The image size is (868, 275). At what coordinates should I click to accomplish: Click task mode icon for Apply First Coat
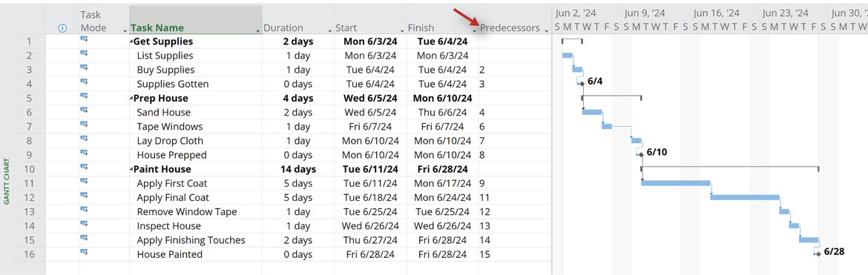(84, 181)
